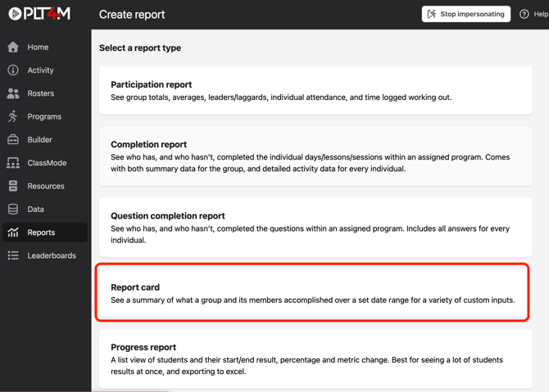This screenshot has height=392, width=549.
Task: Go to Data section
Action: point(45,210)
